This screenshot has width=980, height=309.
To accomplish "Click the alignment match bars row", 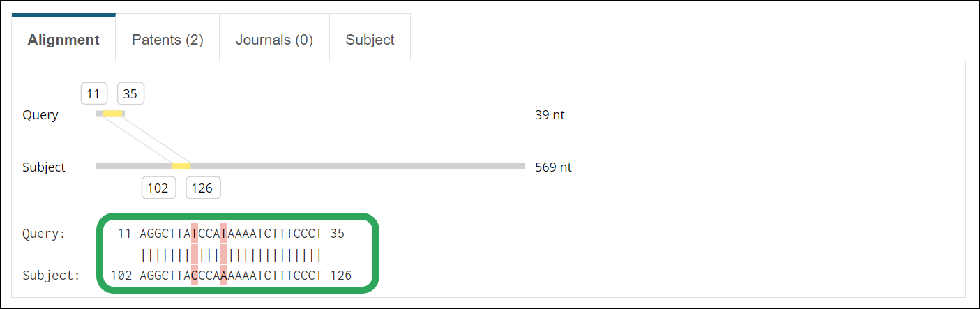I will [231, 255].
